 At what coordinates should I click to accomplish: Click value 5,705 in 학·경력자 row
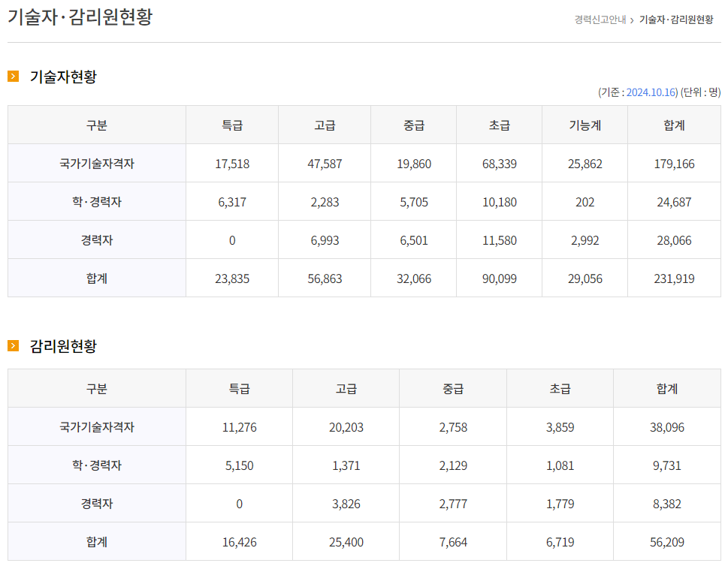coord(414,202)
